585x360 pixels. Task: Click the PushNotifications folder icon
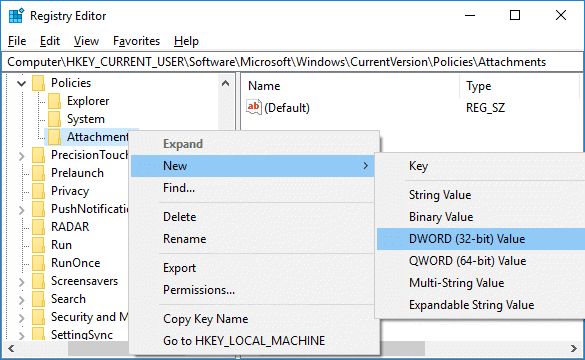pos(38,209)
